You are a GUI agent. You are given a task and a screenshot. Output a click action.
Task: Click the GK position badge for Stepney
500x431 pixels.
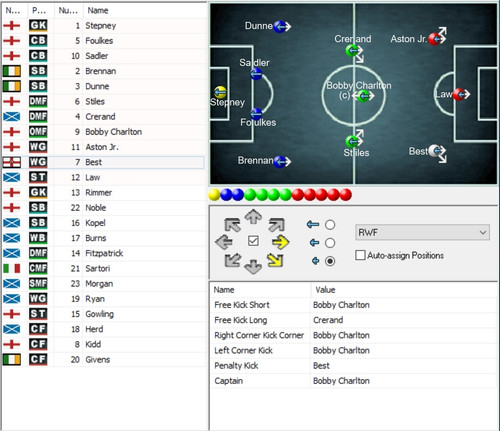38,26
